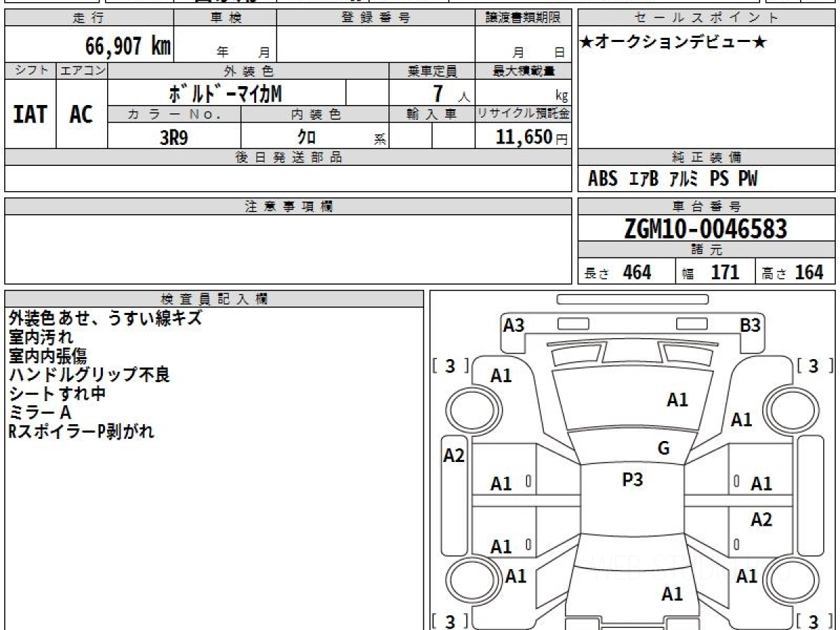Select the セールスポイント header

click(707, 18)
